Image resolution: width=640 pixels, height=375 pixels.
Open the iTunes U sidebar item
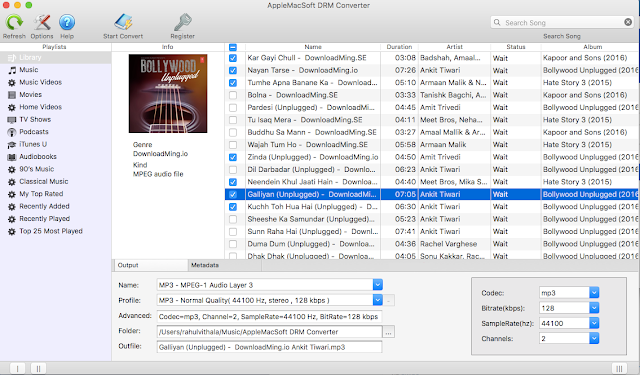33,144
